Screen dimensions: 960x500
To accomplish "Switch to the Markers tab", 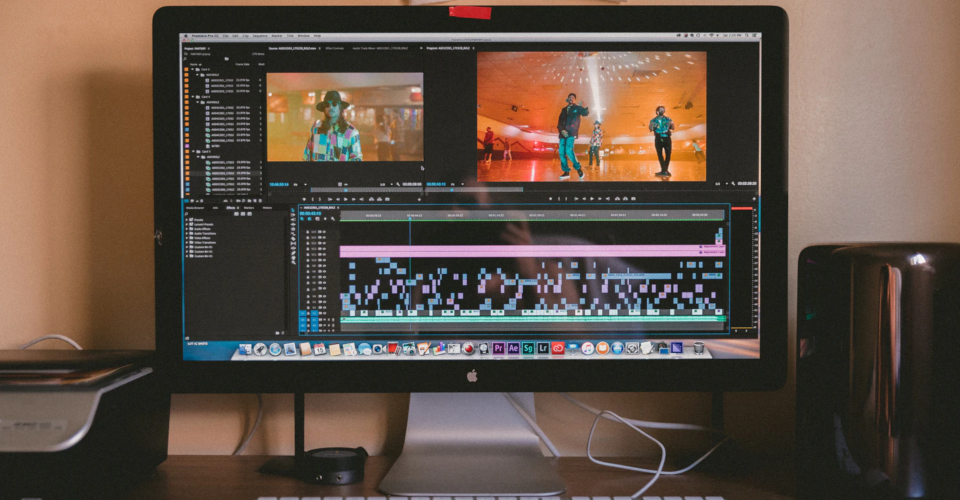I will click(249, 207).
